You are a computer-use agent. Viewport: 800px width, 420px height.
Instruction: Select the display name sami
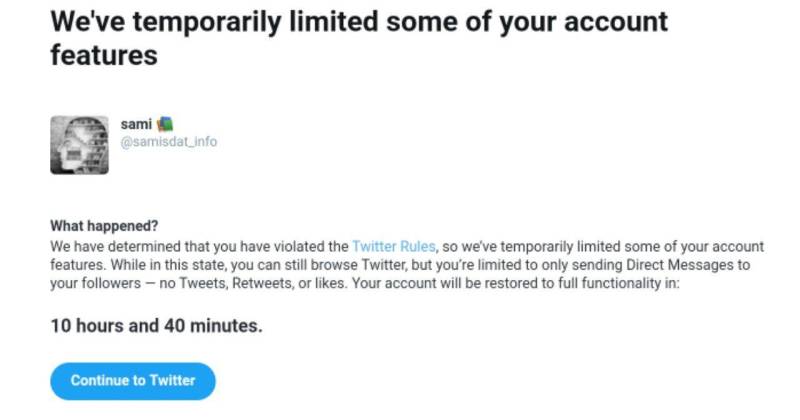coord(136,124)
